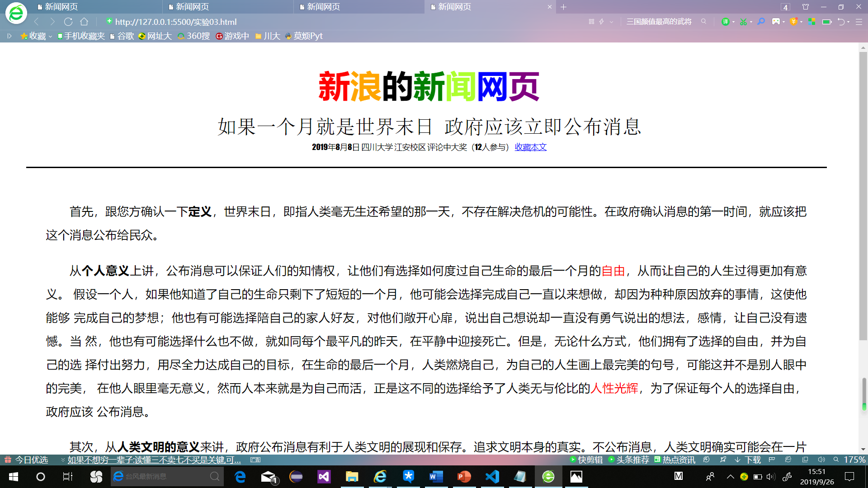868x488 pixels.
Task: Open the hamburger main menu icon
Action: pyautogui.click(x=859, y=22)
